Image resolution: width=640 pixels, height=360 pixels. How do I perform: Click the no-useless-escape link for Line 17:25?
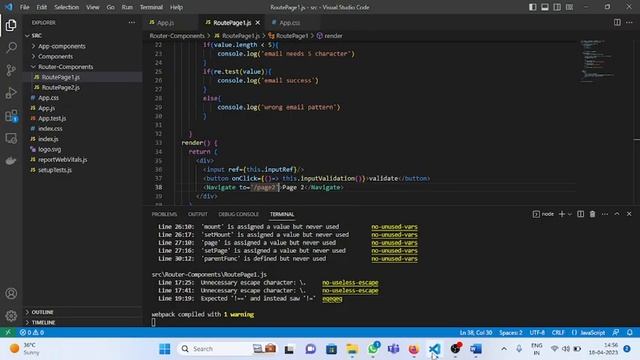(350, 282)
